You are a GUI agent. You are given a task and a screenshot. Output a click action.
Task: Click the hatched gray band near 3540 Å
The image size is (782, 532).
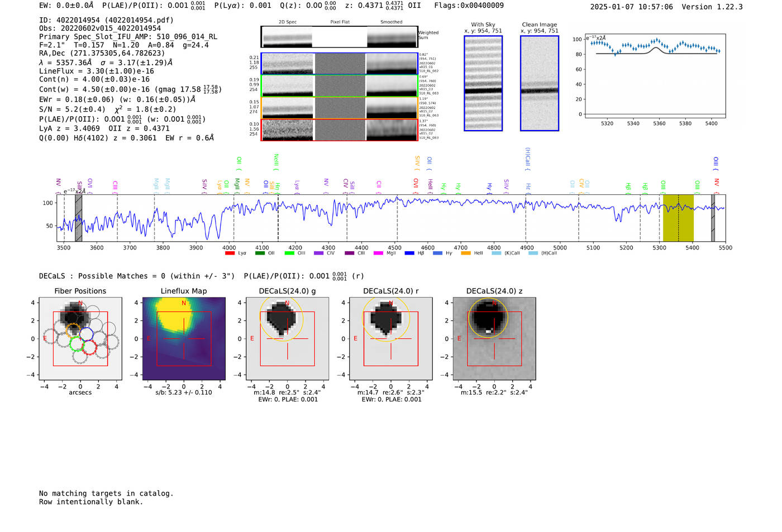(79, 218)
